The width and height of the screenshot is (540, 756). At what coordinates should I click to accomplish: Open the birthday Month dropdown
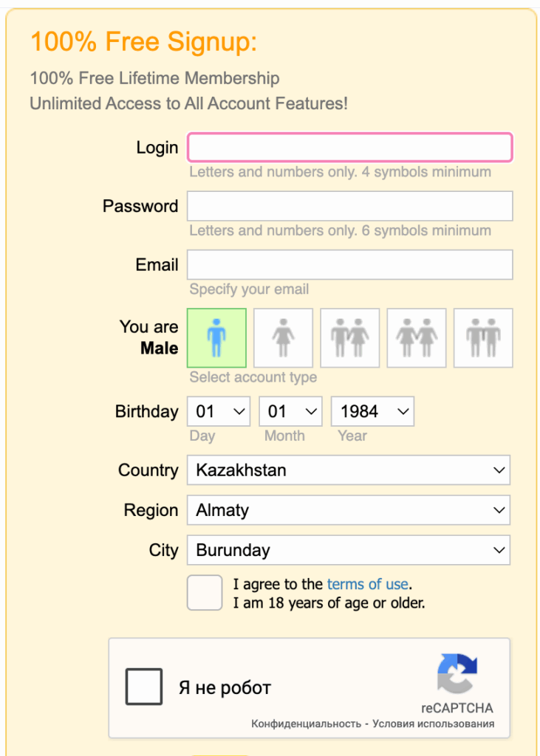pos(290,411)
